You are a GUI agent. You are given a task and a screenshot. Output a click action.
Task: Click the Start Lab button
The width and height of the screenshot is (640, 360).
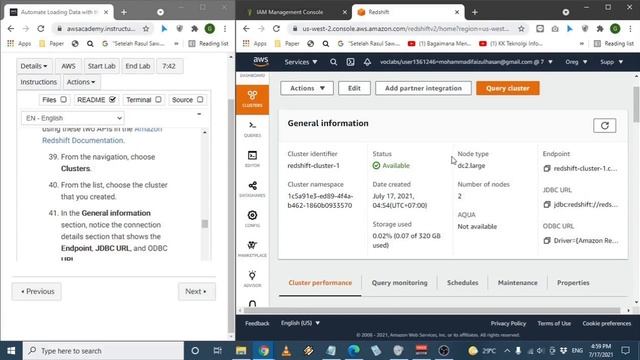click(x=102, y=66)
